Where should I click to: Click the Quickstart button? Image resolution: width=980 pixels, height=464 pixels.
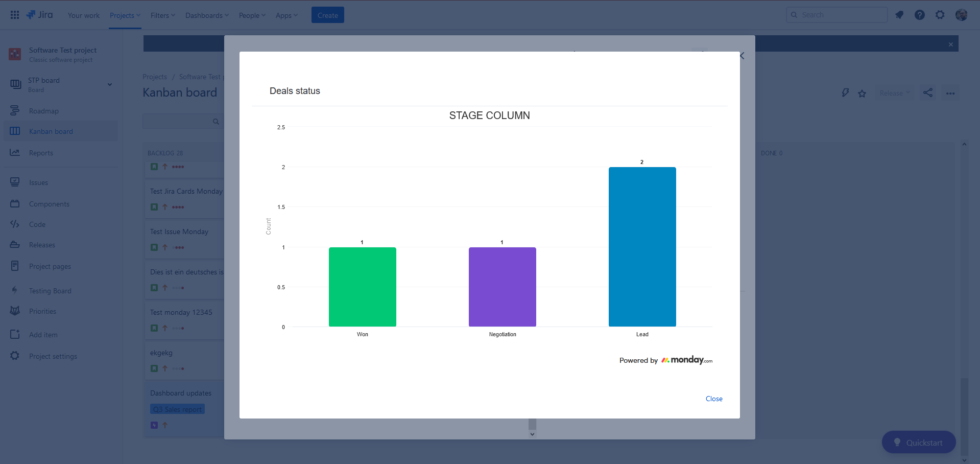point(919,443)
